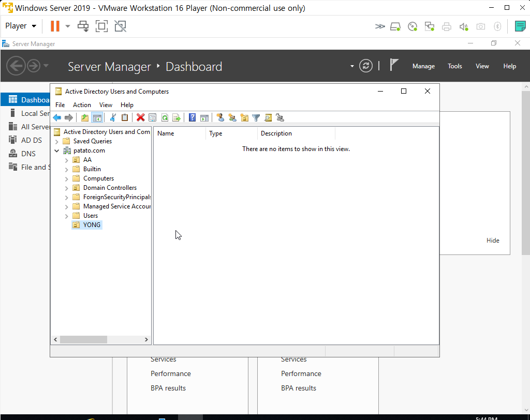530x420 pixels.
Task: Click the Add to group icon
Action: point(280,117)
